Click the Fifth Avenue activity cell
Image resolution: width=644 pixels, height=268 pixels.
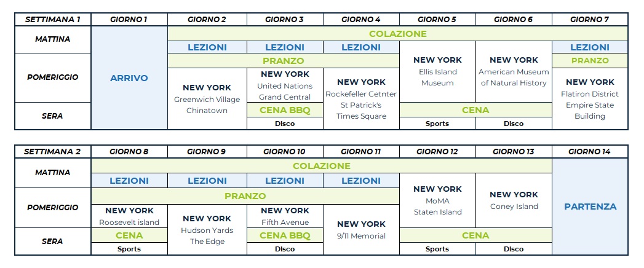point(285,216)
